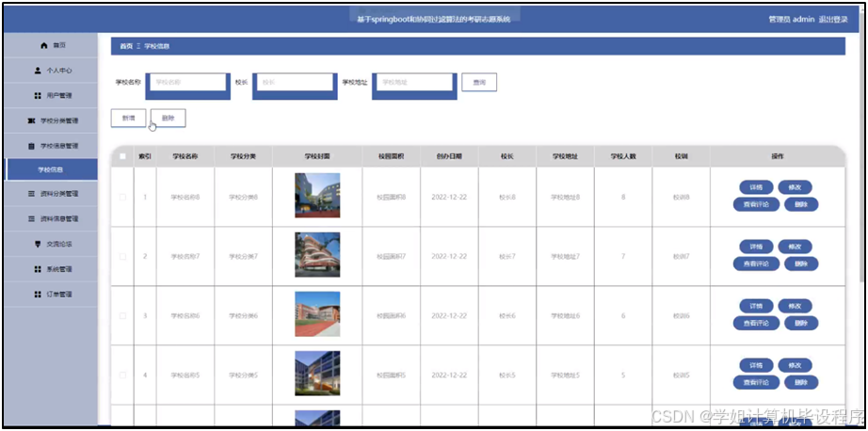Toggle the select-all checkbox in table header
The height and width of the screenshot is (431, 868).
122,156
